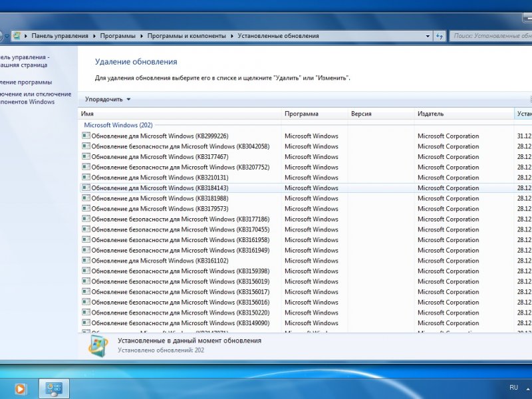
Task: Open the Control Panel home page link
Action: click(x=23, y=61)
